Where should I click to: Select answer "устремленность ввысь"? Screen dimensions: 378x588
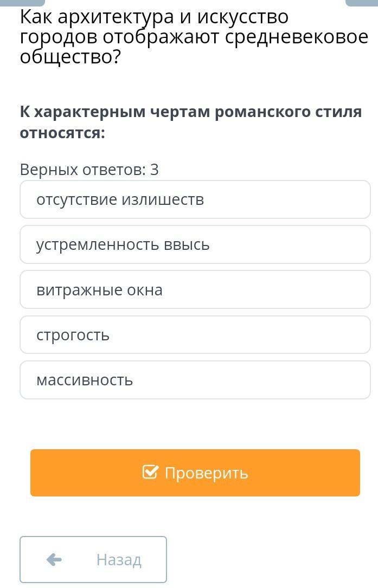[195, 244]
